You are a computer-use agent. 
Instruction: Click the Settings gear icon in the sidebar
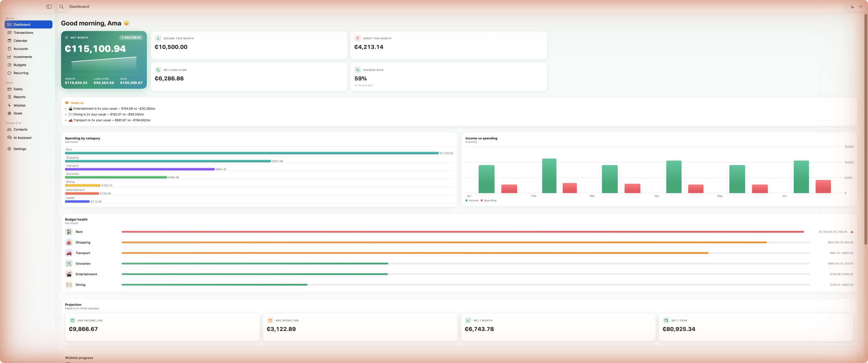click(9, 149)
